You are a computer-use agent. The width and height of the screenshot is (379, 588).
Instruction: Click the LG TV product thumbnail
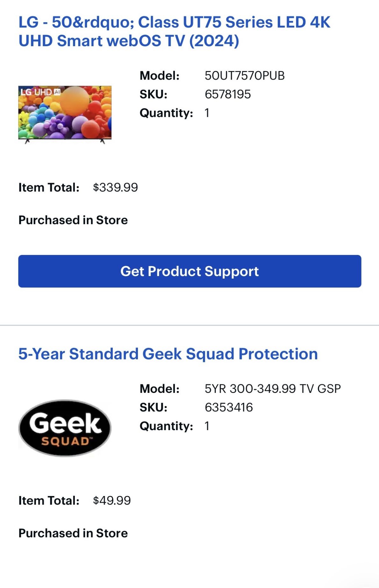point(65,114)
